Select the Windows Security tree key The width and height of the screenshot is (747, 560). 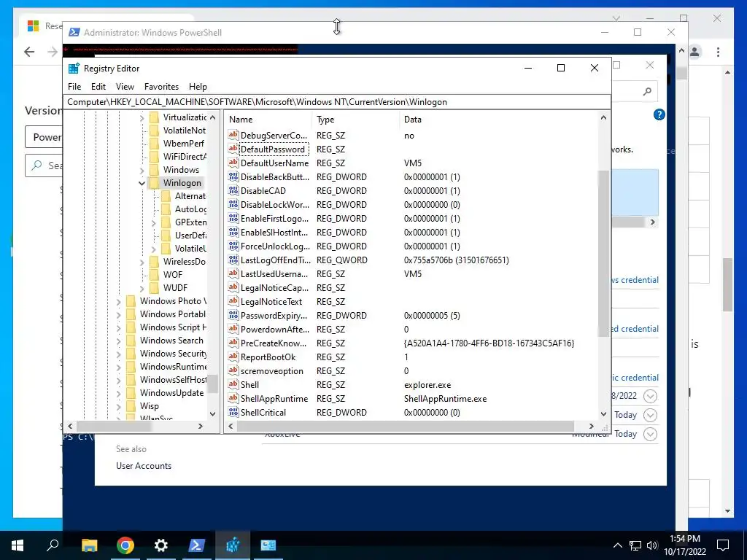173,354
